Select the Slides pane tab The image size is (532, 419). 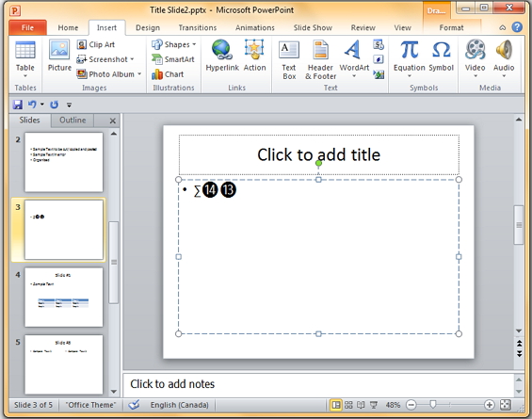pyautogui.click(x=29, y=121)
